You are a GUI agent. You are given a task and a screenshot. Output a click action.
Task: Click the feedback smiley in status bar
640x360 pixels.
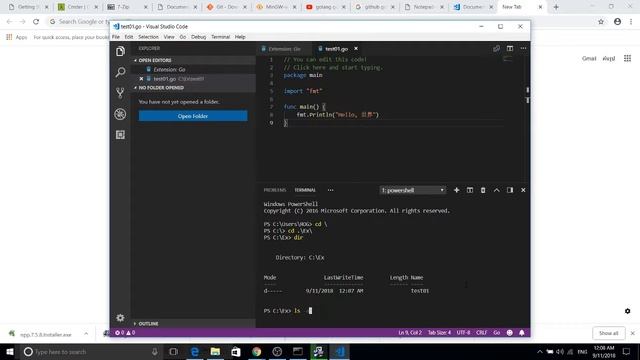pyautogui.click(x=509, y=333)
